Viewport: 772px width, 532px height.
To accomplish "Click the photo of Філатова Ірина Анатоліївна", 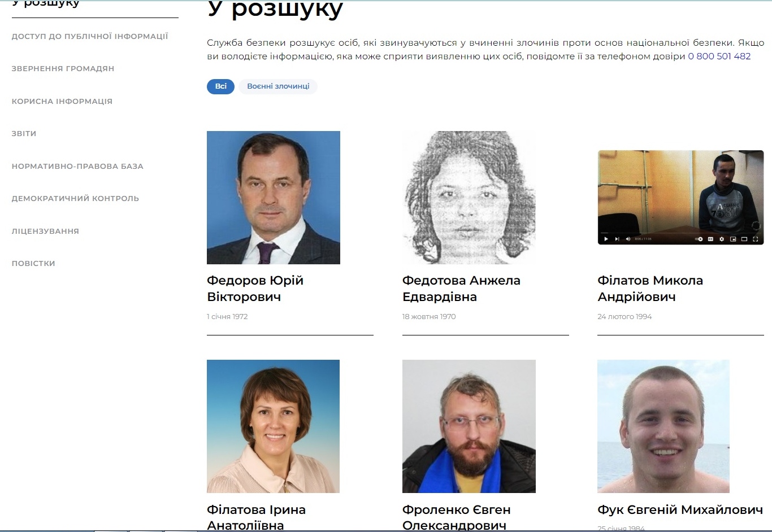I will click(x=273, y=426).
